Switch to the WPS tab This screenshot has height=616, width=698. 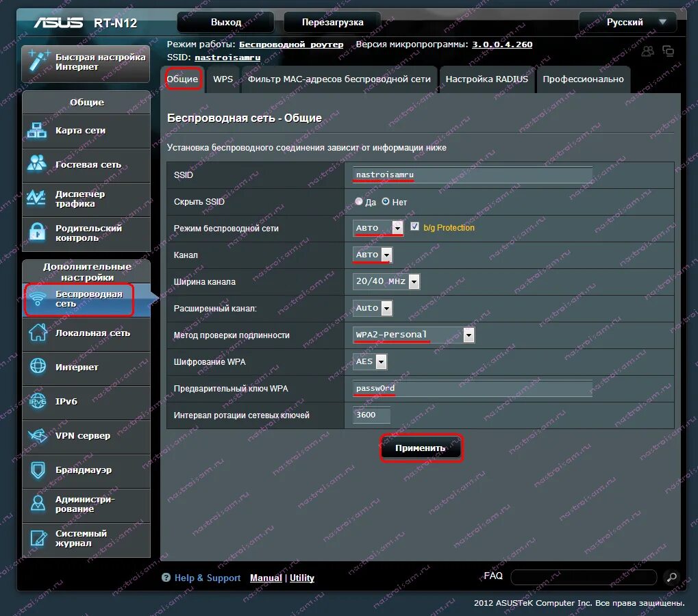point(223,79)
